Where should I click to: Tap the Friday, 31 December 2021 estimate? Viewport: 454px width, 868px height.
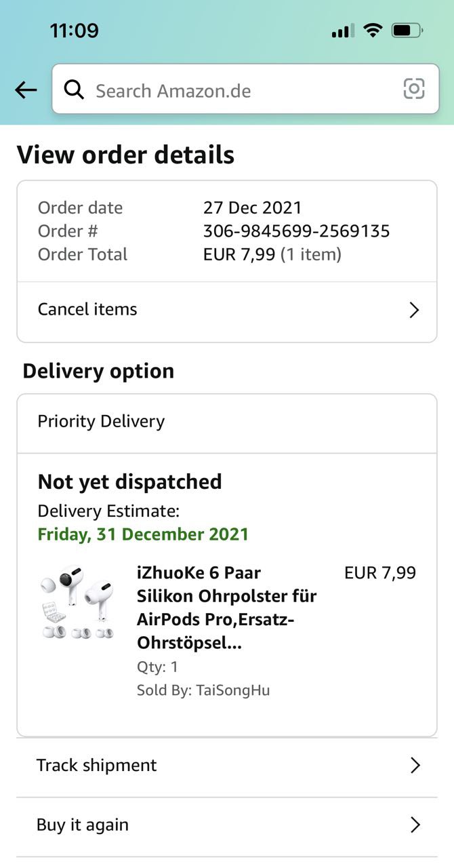[x=143, y=534]
